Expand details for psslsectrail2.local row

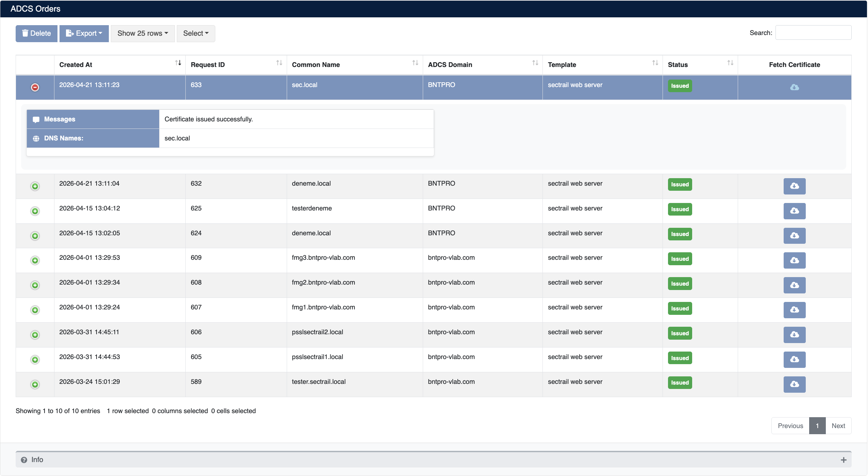click(x=35, y=335)
